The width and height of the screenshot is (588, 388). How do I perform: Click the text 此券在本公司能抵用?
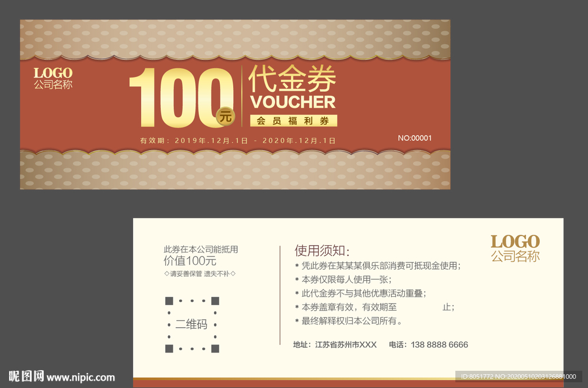point(200,249)
